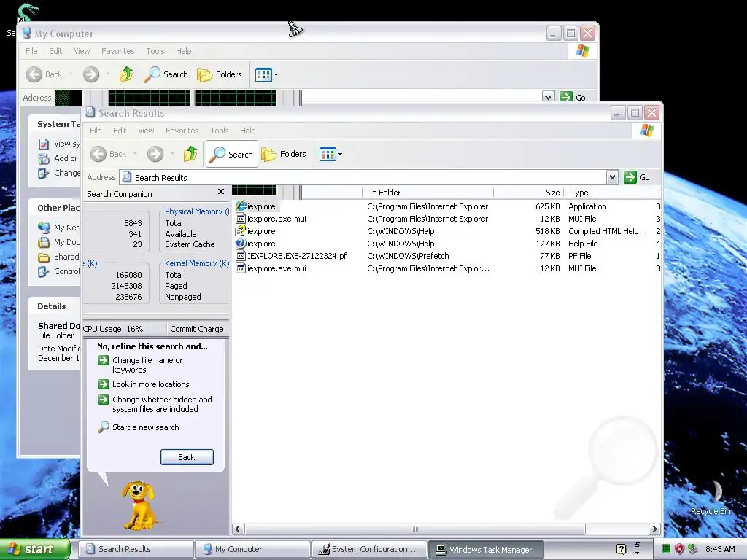747x560 pixels.
Task: Toggle the Search pane in Search Results toolbar
Action: (232, 154)
